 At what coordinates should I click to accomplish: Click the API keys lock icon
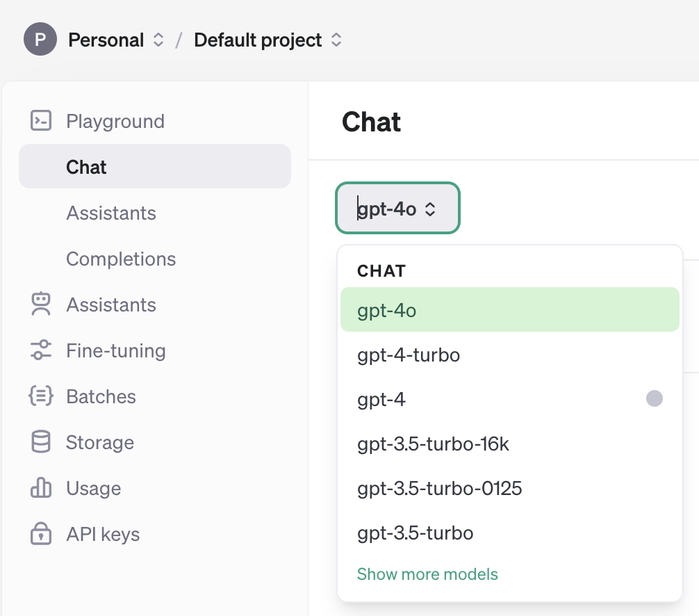[x=40, y=533]
